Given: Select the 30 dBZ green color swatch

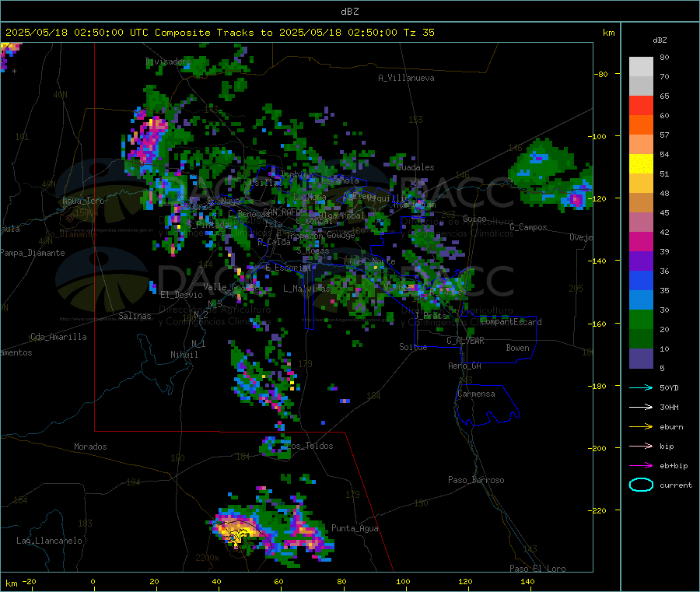Looking at the screenshot, I should [641, 319].
